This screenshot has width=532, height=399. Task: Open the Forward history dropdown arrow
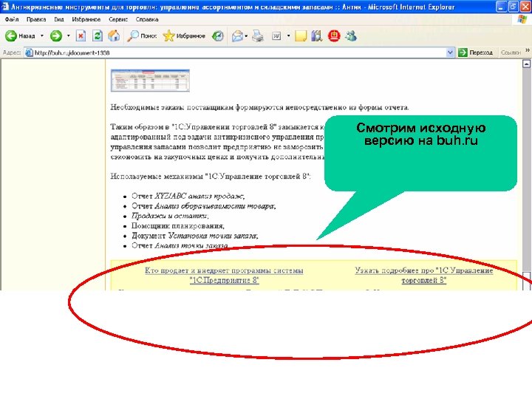[x=68, y=35]
